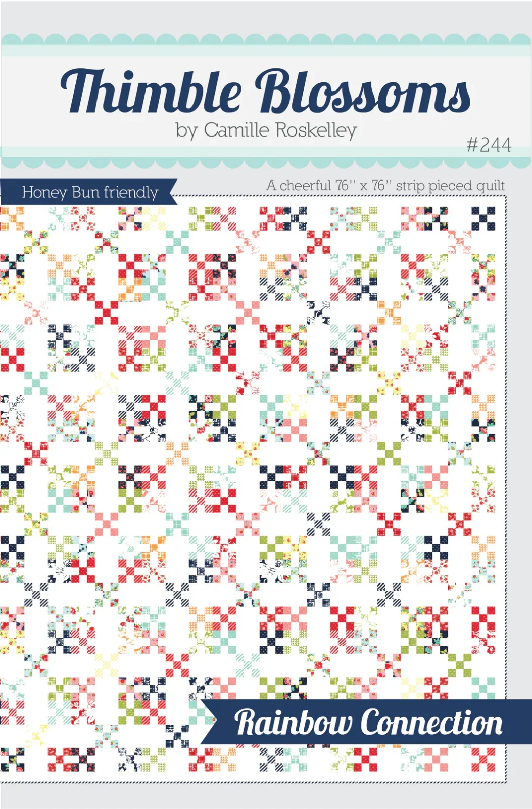Select the "strip pieced quilt" description text
This screenshot has height=809, width=532.
(450, 186)
